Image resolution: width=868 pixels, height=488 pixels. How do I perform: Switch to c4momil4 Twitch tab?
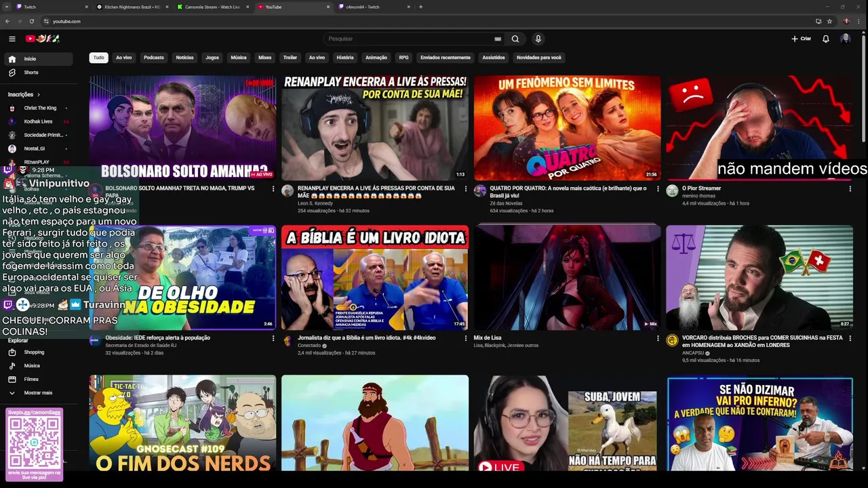click(373, 7)
